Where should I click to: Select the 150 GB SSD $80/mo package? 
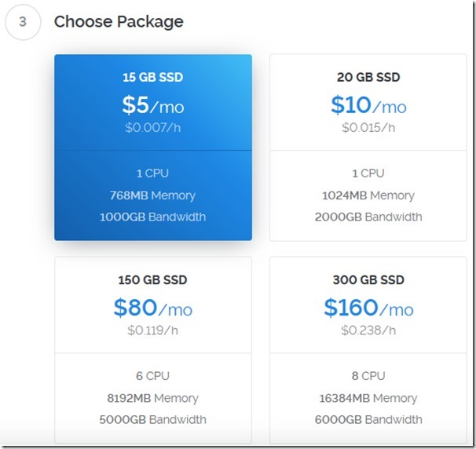pyautogui.click(x=152, y=349)
